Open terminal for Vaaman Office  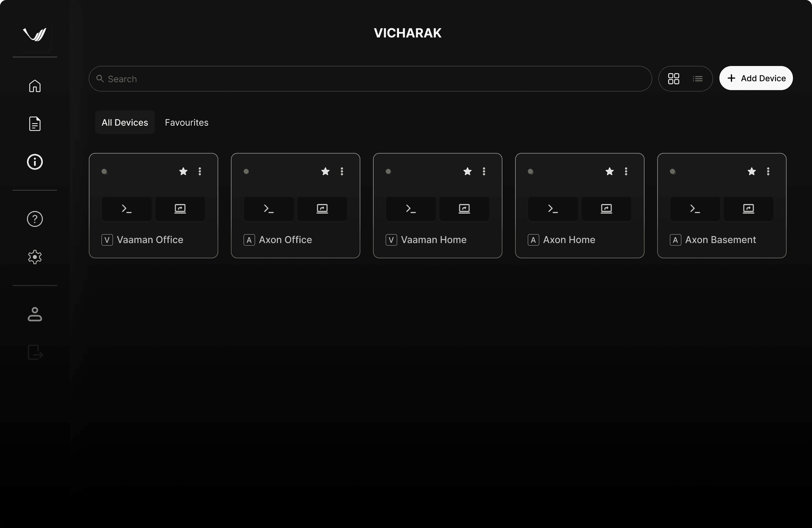(x=127, y=209)
